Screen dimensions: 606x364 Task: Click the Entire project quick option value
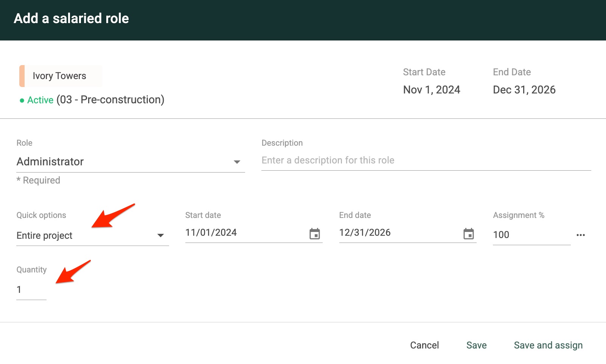click(x=44, y=235)
